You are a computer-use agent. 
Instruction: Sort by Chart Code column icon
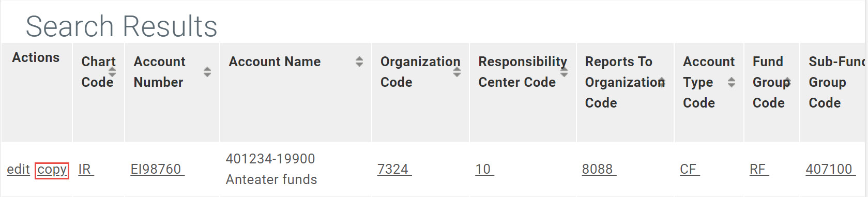click(112, 72)
